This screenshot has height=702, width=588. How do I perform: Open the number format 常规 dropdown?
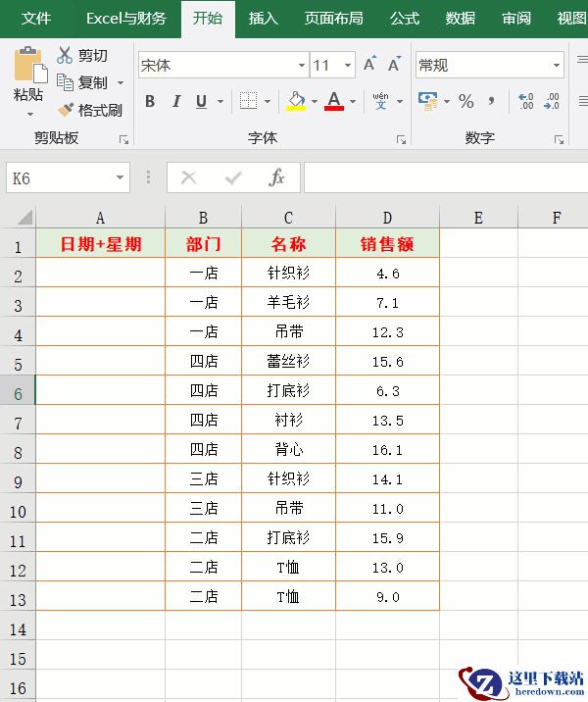click(557, 66)
